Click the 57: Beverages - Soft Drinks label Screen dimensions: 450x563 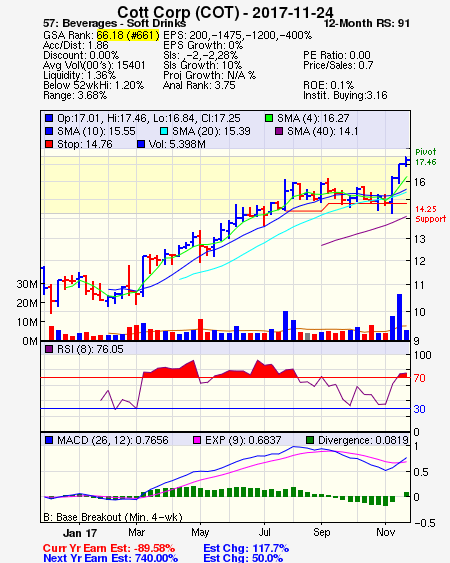(115, 24)
